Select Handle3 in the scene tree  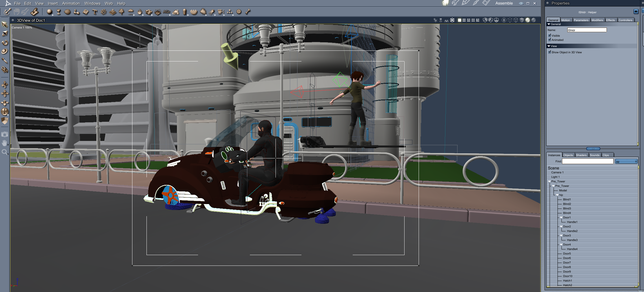coord(572,240)
